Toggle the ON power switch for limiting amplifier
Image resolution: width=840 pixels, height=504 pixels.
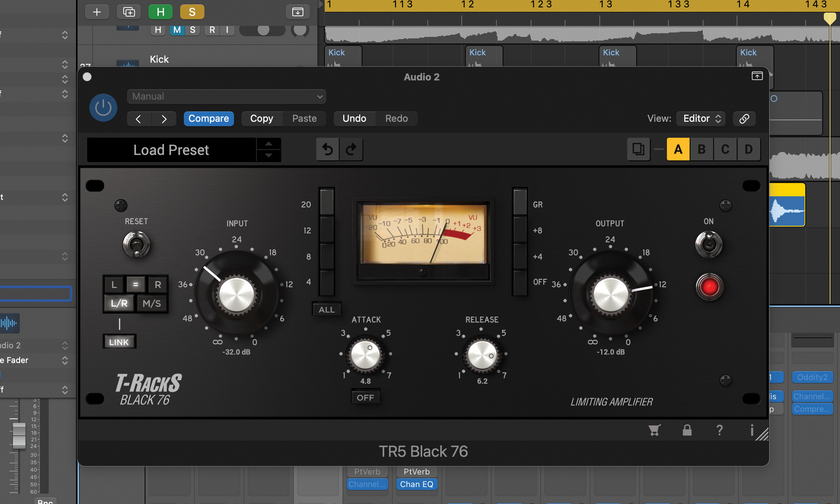pyautogui.click(x=706, y=245)
